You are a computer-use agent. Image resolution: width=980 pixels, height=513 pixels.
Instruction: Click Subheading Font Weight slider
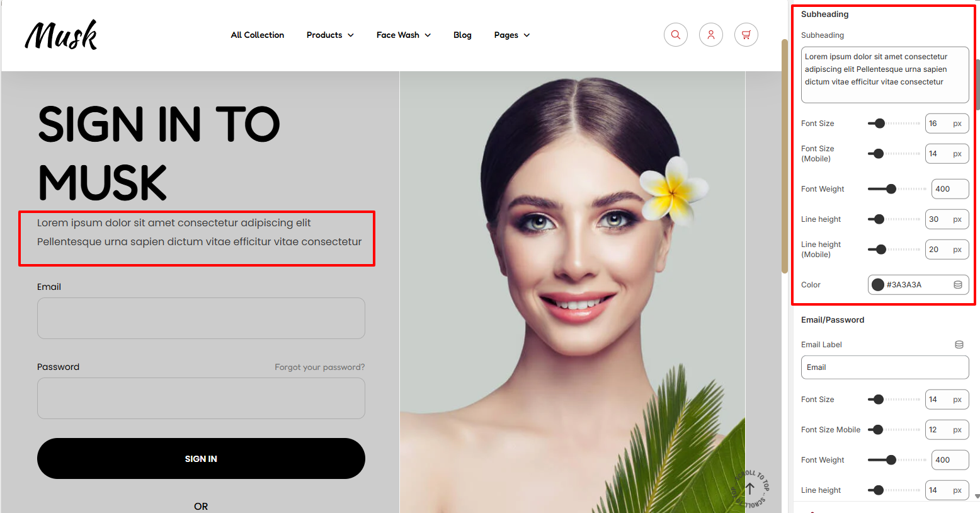pos(897,189)
